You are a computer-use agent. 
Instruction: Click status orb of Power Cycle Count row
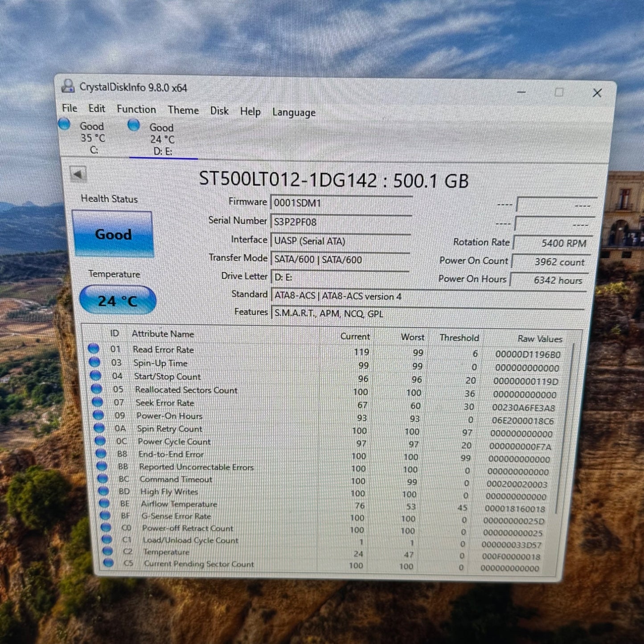pyautogui.click(x=100, y=441)
